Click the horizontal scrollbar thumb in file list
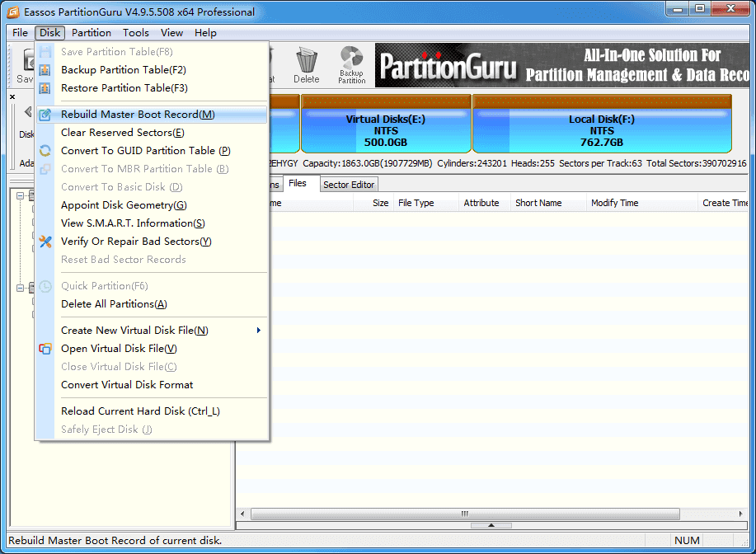This screenshot has height=554, width=756. tap(465, 514)
